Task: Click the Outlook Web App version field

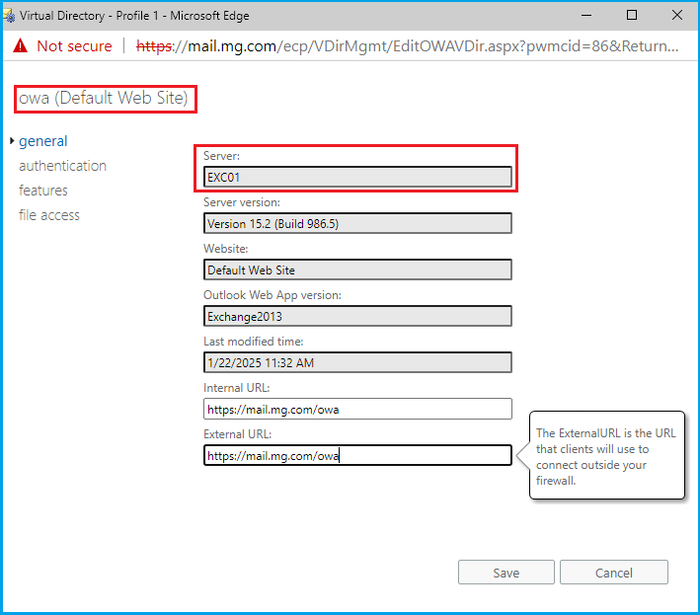Action: (357, 316)
